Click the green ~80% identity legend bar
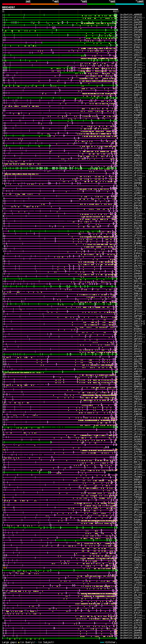Image resolution: width=146 pixels, height=644 pixels. [x=101, y=4]
